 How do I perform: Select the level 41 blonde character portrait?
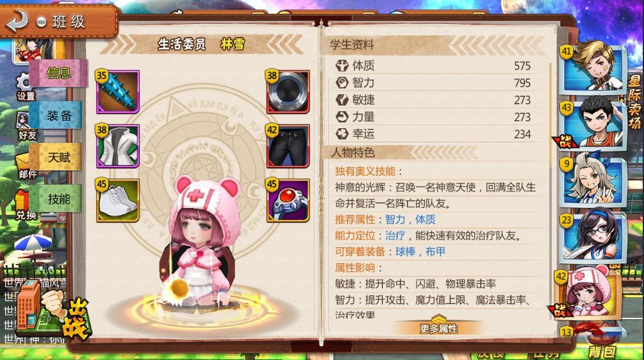click(594, 66)
